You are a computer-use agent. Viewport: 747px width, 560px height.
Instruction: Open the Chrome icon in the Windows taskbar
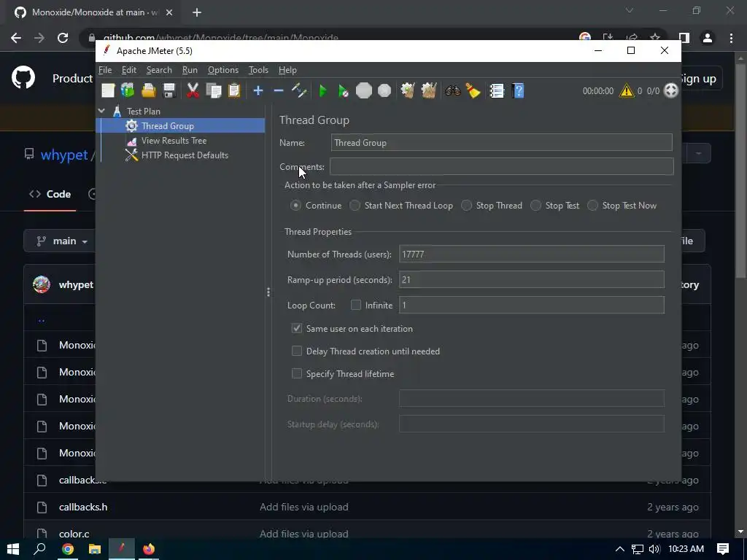(68, 549)
